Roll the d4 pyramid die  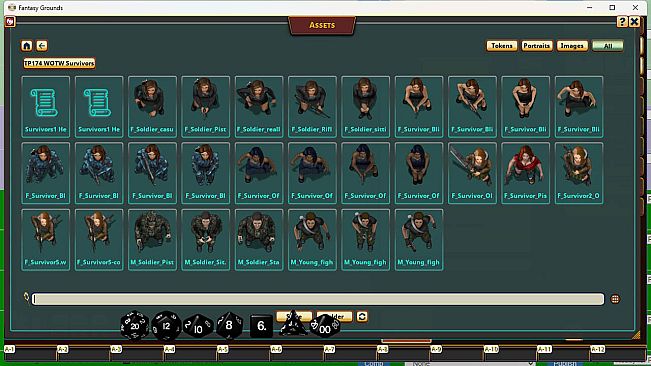click(x=293, y=324)
